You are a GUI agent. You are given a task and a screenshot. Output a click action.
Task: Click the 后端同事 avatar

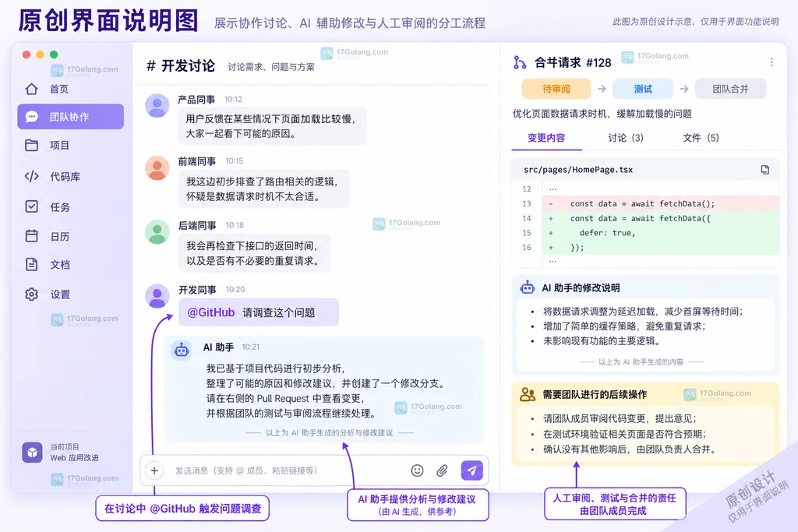point(157,232)
